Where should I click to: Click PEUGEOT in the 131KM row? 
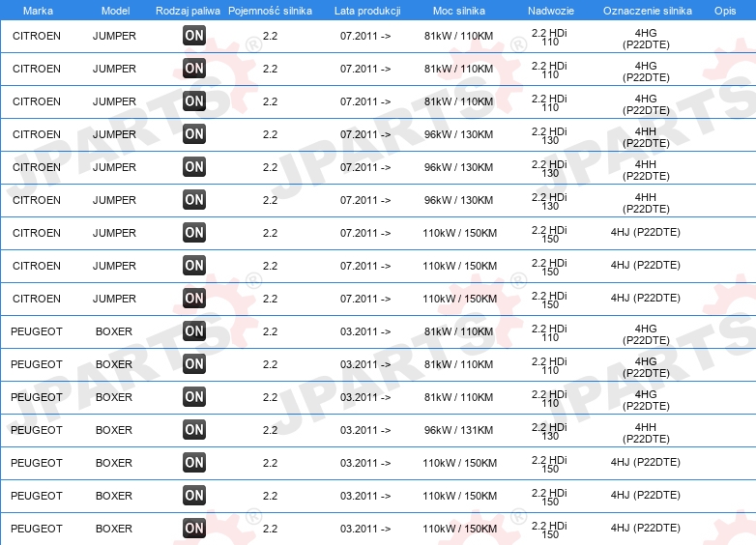click(x=37, y=430)
